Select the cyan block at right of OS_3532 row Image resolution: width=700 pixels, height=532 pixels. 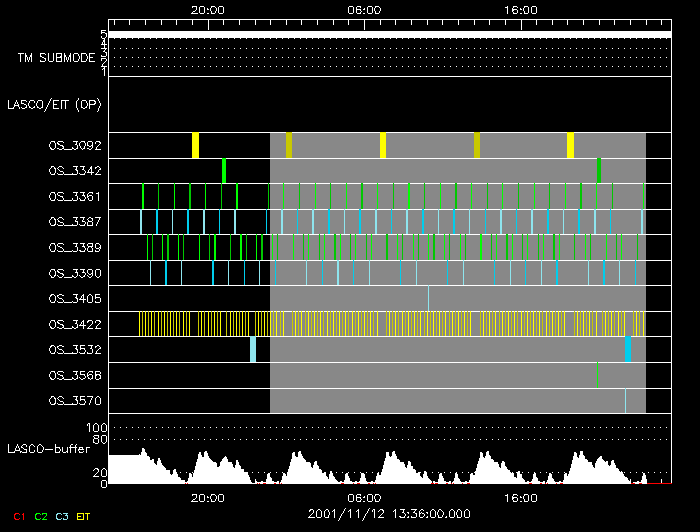[x=628, y=349]
